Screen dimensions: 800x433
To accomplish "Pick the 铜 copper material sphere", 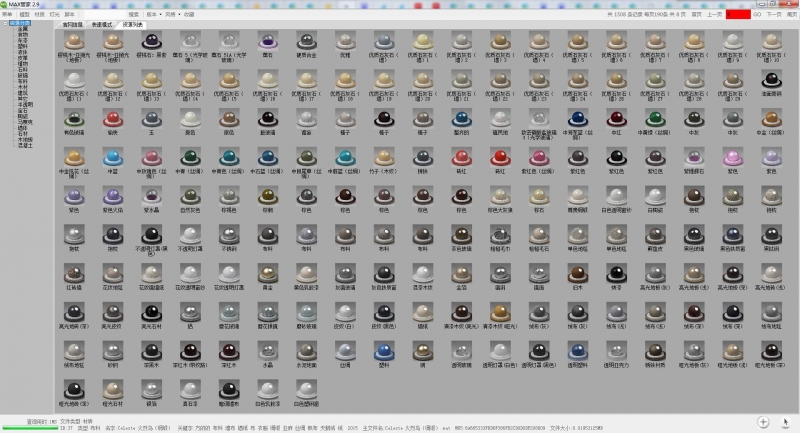I will pos(423,351).
